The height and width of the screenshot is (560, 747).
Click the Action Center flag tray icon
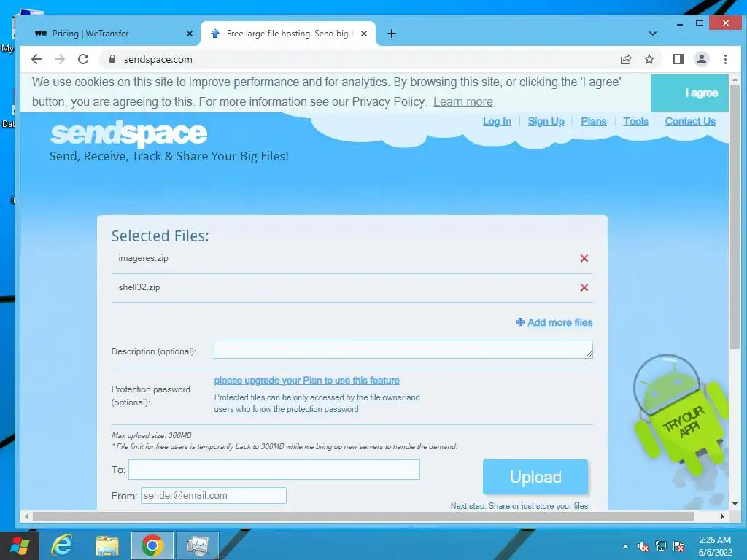click(678, 546)
